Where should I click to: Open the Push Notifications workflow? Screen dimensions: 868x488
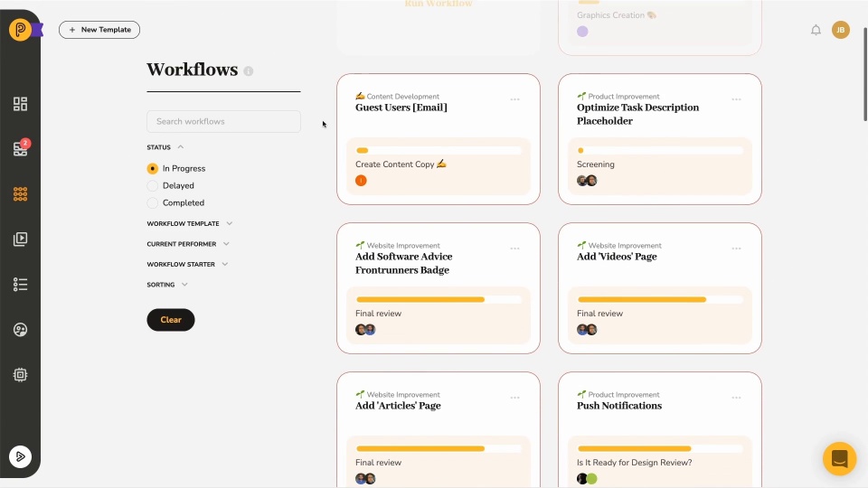[x=618, y=406]
